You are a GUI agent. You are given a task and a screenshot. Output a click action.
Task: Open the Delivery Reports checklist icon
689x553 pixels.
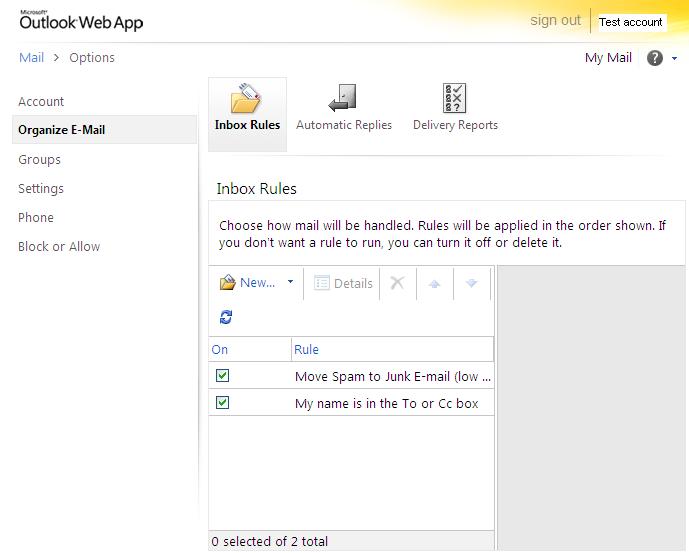[x=455, y=99]
